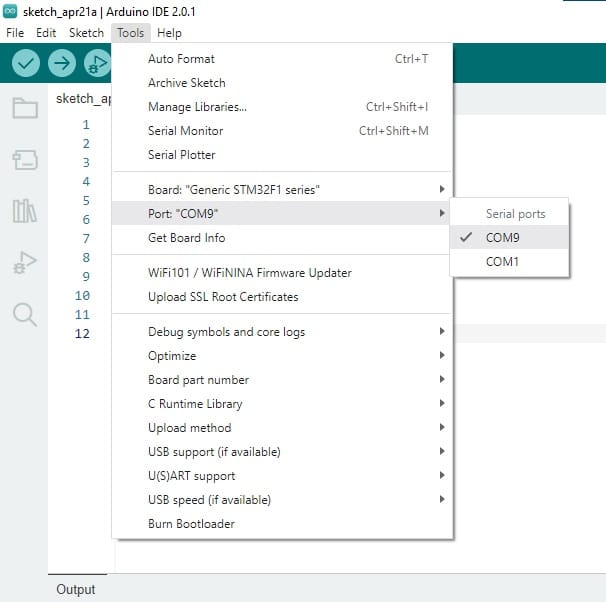The image size is (606, 602).
Task: Select Get Board Info entry
Action: tap(282, 237)
